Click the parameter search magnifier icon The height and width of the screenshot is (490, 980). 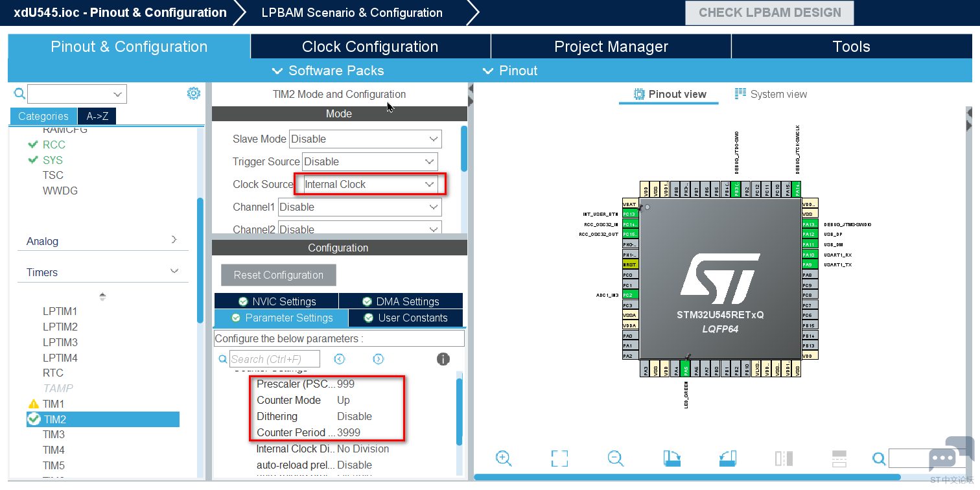coord(223,359)
